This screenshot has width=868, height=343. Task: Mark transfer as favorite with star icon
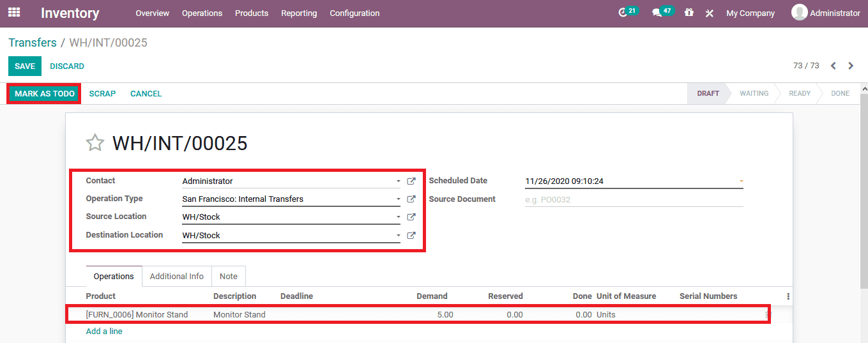(x=95, y=142)
